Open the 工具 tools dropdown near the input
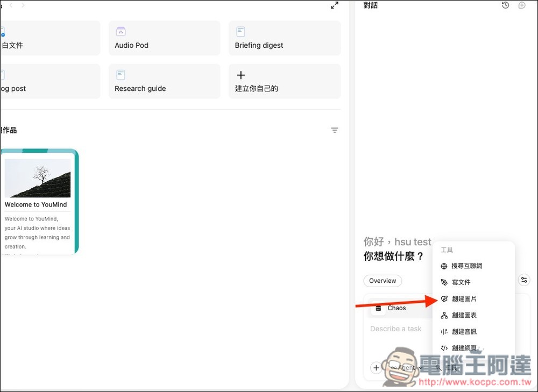The width and height of the screenshot is (538, 392). (x=448, y=367)
